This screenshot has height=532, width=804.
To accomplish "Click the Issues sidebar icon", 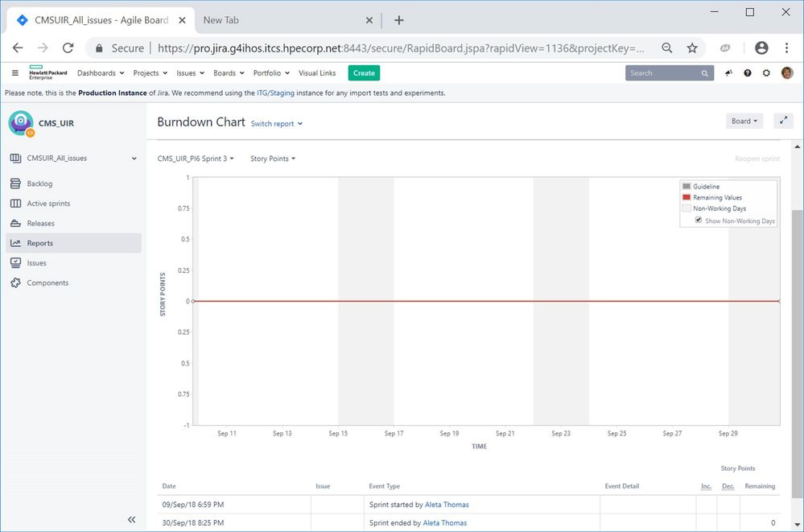I will click(x=15, y=262).
